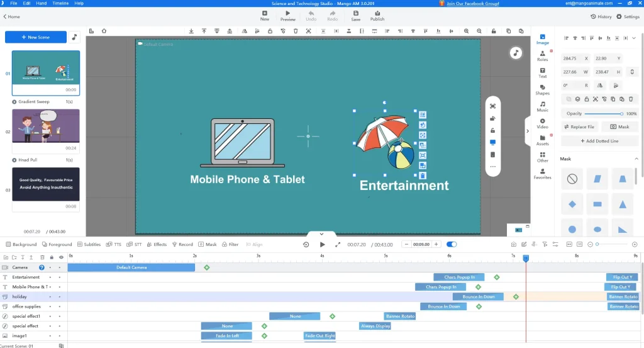Click the Opacity slider
This screenshot has width=644, height=348.
pos(604,113)
